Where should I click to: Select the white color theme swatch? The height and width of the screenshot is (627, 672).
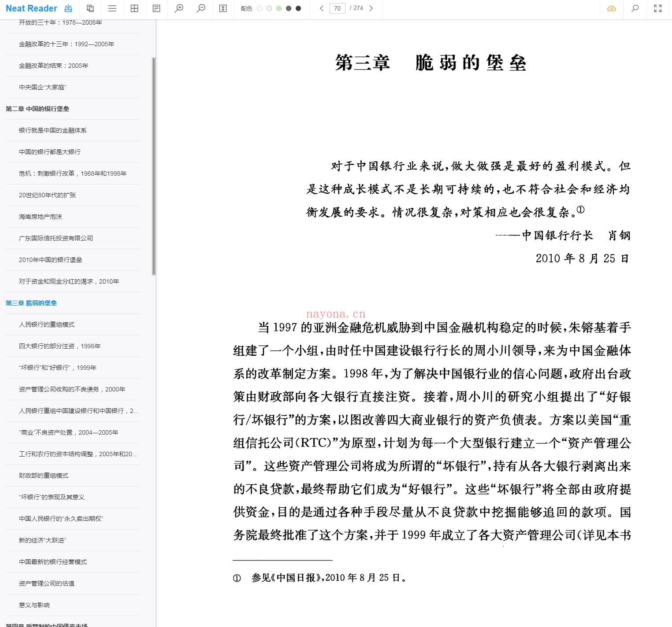click(x=260, y=8)
